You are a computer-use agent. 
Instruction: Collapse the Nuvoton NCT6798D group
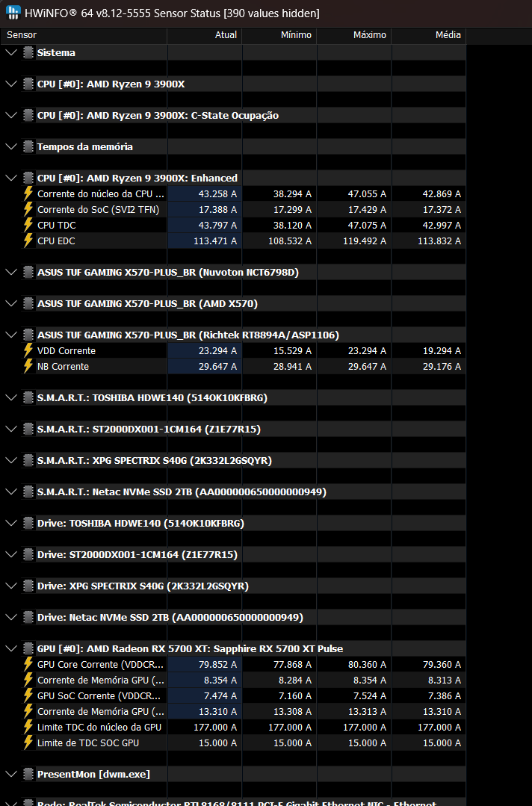[x=11, y=272]
